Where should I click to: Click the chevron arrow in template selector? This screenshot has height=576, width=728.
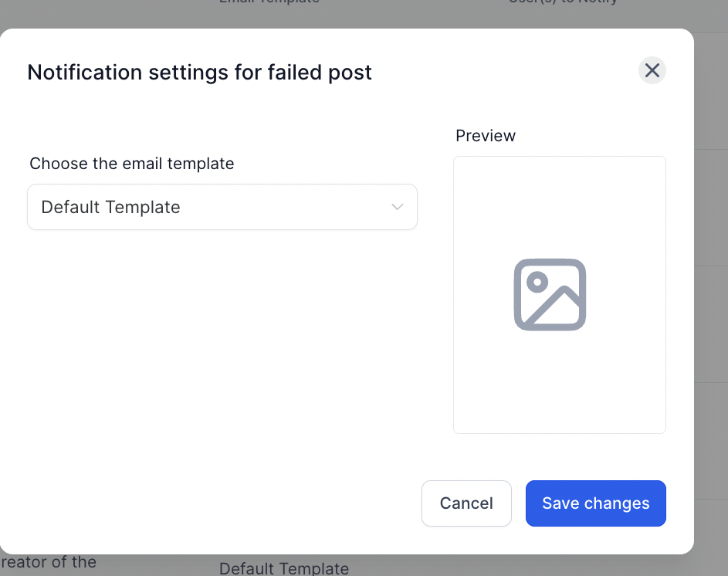coord(397,207)
